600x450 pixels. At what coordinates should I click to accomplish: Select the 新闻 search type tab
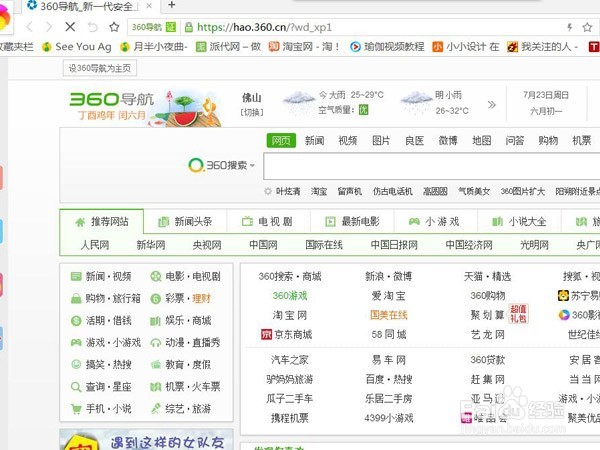click(315, 140)
